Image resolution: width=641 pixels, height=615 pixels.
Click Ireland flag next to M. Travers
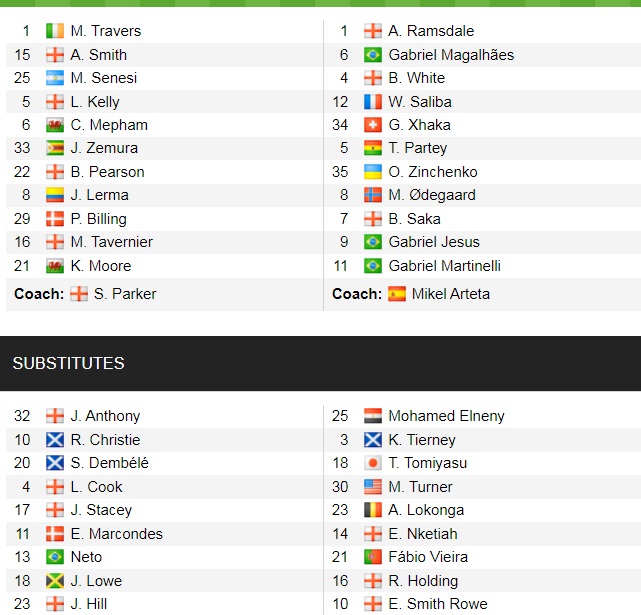55,31
